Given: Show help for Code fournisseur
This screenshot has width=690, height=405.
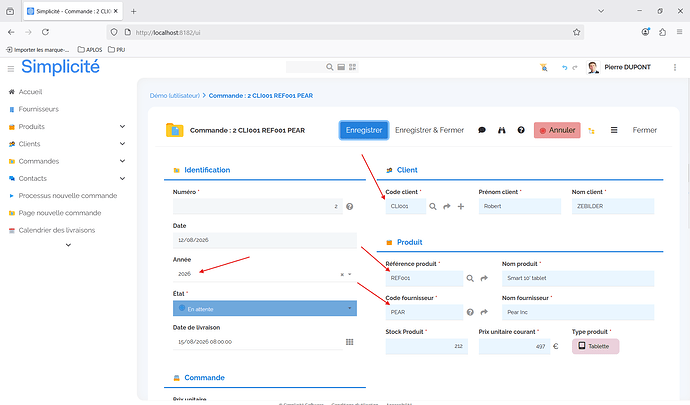Looking at the screenshot, I should [470, 312].
